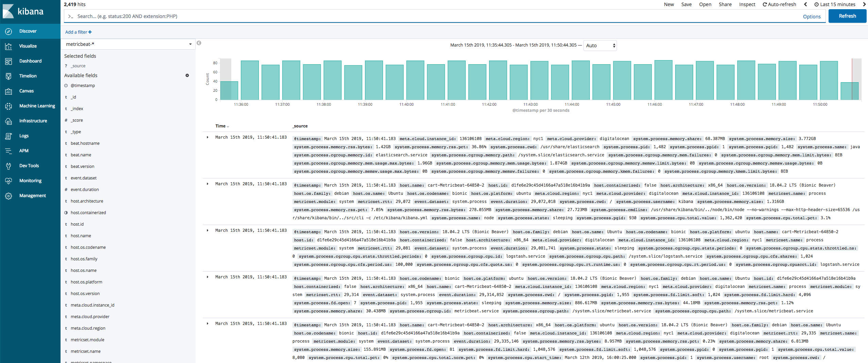Open Management gear icon

point(9,196)
